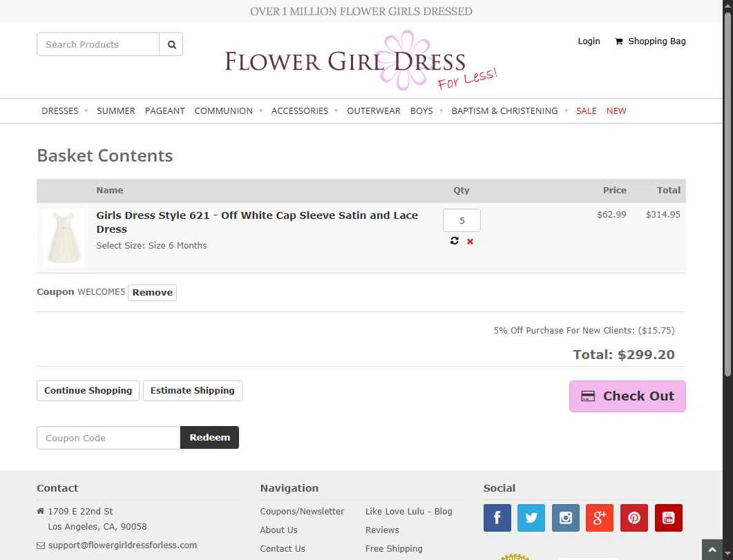Open the About Us footer link
Viewport: 733px width, 560px height.
(278, 530)
